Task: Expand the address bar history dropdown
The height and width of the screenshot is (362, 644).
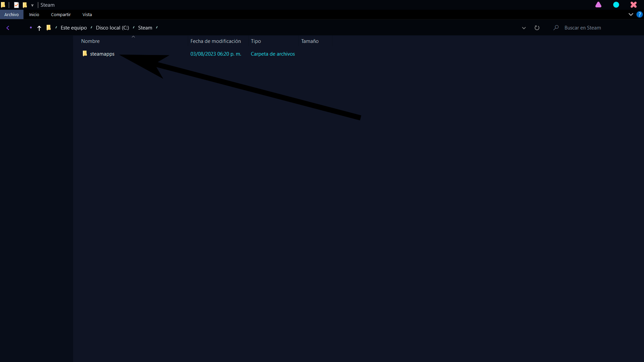Action: point(524,28)
